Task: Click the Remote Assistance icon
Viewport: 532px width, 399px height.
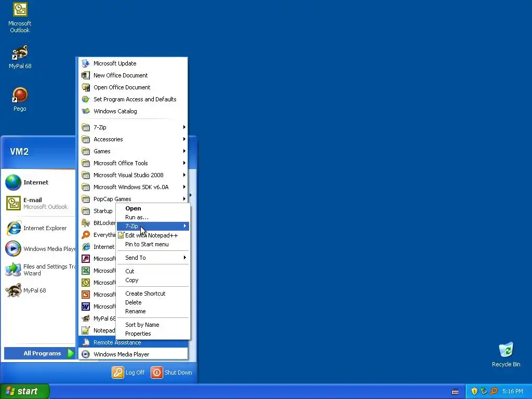Action: [x=86, y=342]
